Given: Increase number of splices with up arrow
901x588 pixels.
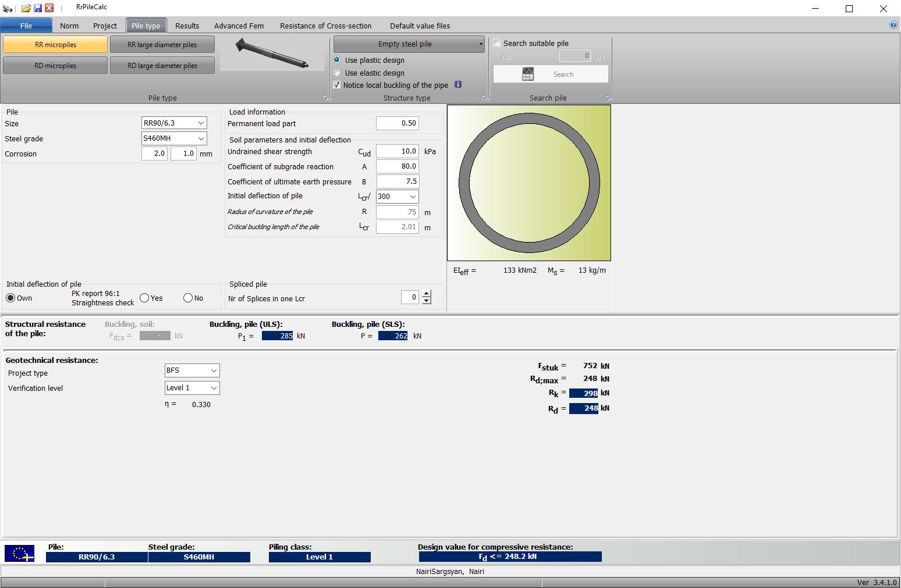Looking at the screenshot, I should (427, 294).
